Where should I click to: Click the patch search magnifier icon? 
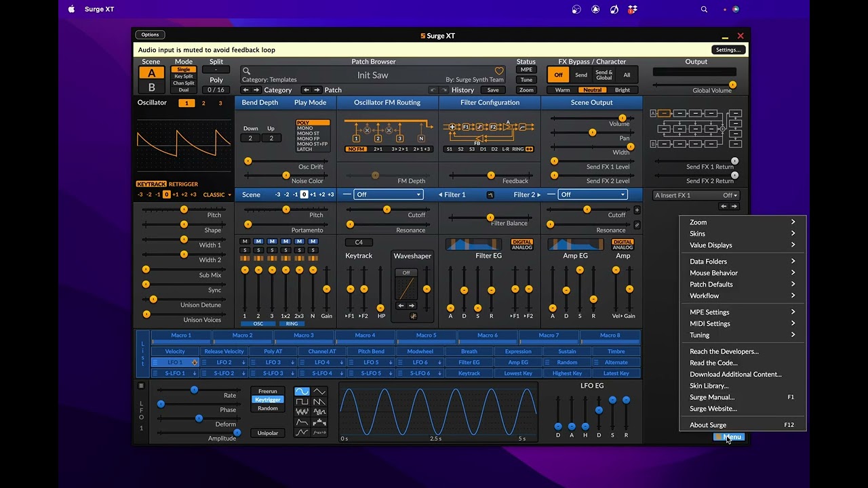[x=247, y=71]
